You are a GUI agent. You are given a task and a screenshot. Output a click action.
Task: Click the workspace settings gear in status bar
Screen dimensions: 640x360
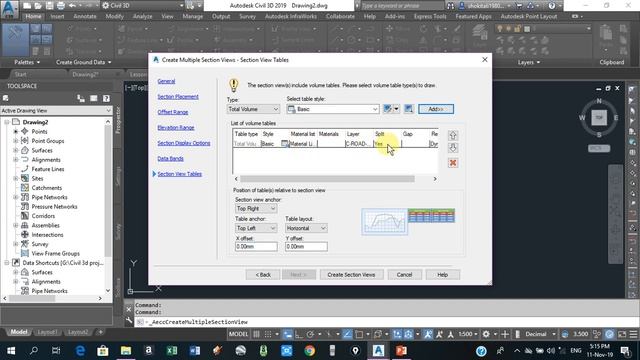pyautogui.click(x=486, y=334)
